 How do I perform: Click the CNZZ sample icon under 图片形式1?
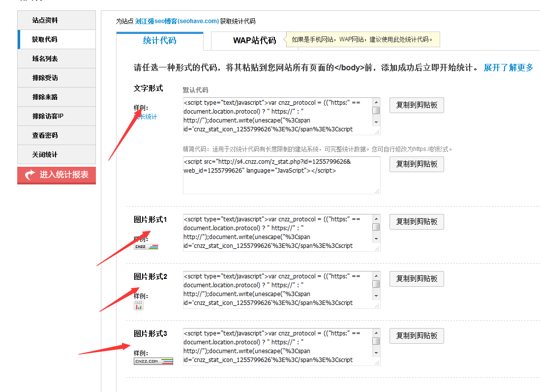146,246
